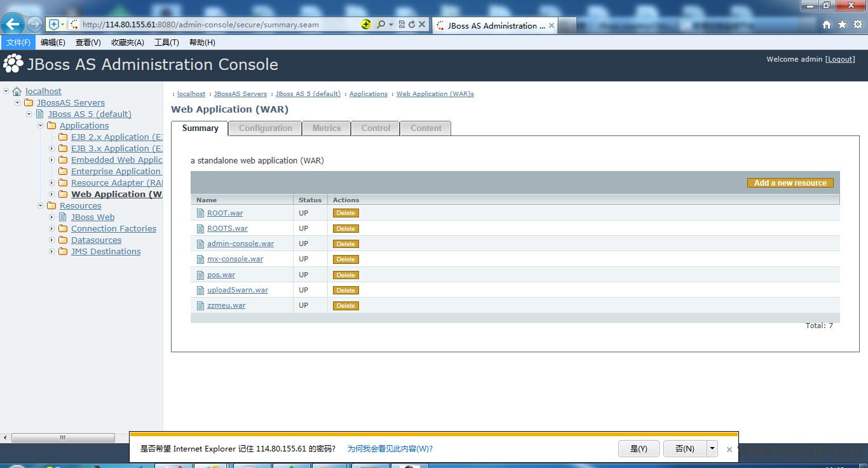This screenshot has height=468, width=868.
Task: Open the 文件(F) menu
Action: point(18,43)
